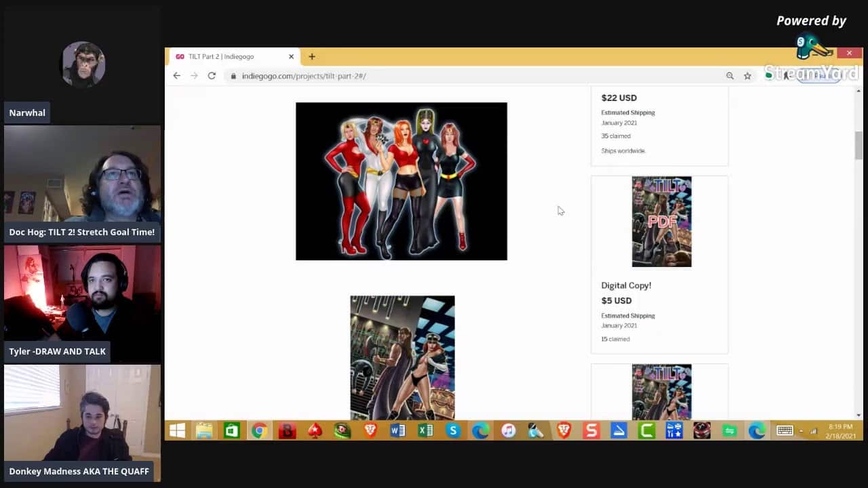Open Skype from the taskbar
Viewport: 868px width, 488px height.
click(x=453, y=431)
